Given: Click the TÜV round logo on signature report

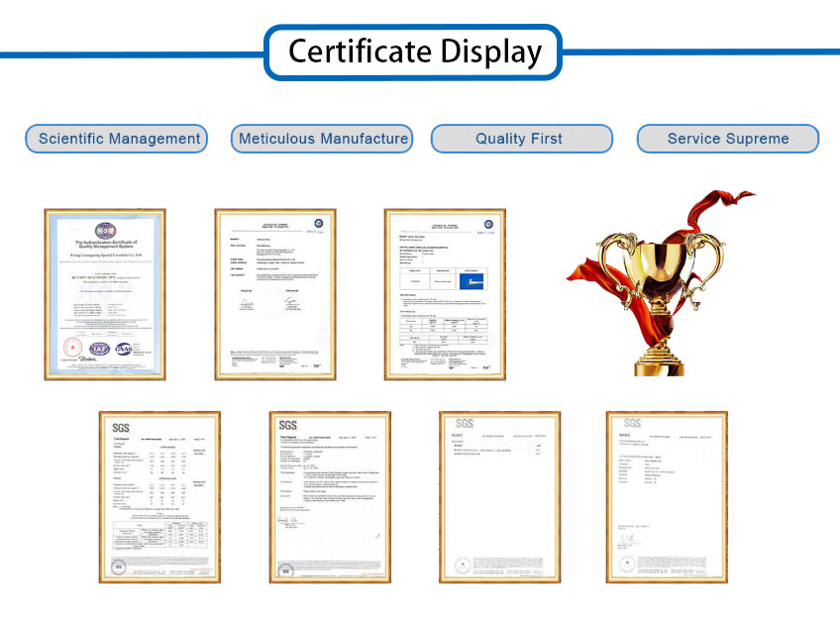Looking at the screenshot, I should pyautogui.click(x=319, y=223).
